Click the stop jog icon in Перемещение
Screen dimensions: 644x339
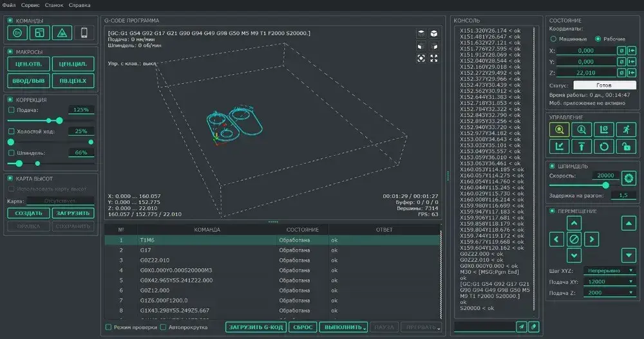[x=574, y=239]
